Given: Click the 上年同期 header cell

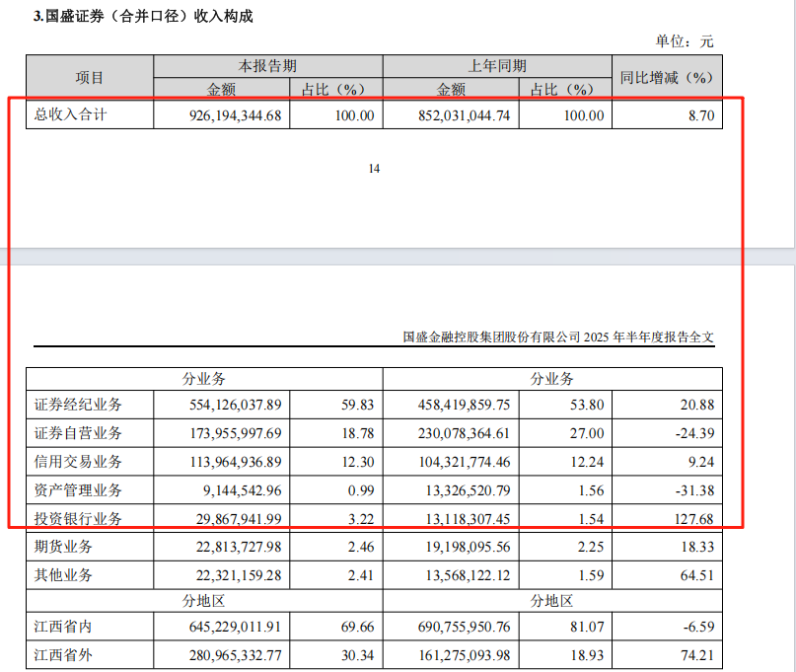Looking at the screenshot, I should (x=496, y=65).
